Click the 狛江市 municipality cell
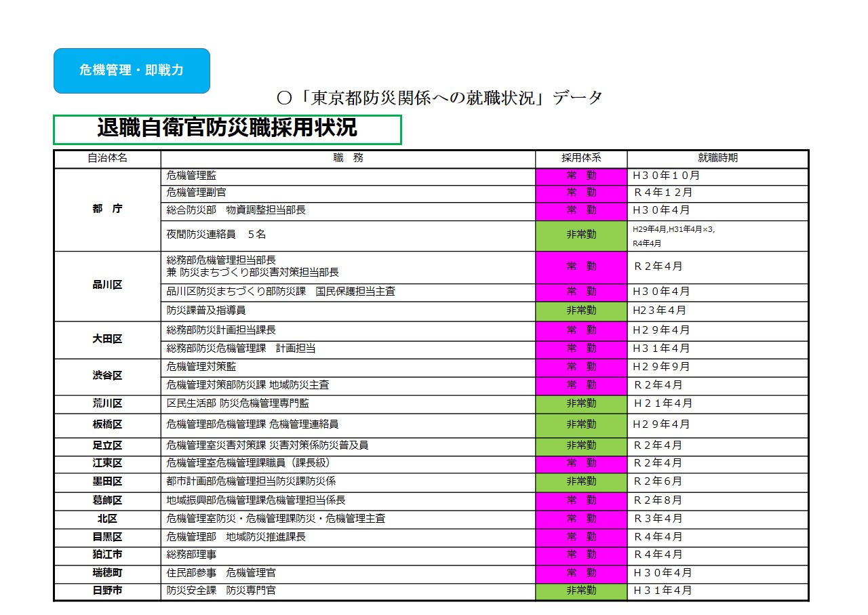 (x=108, y=556)
